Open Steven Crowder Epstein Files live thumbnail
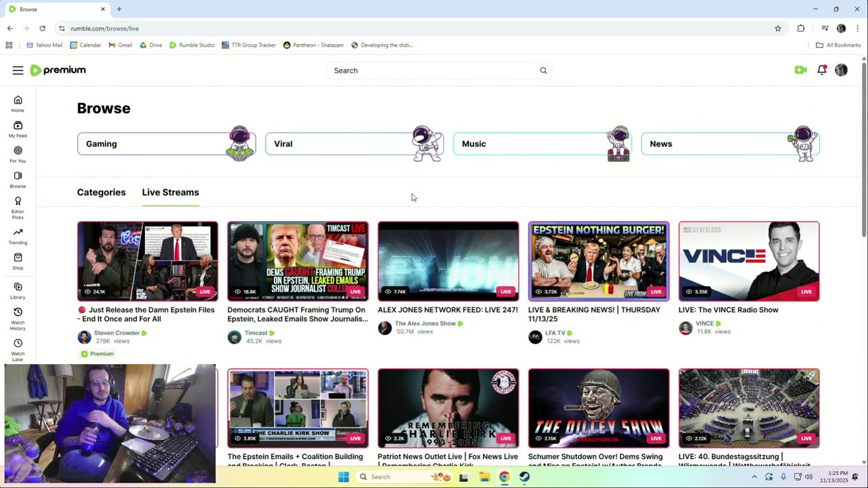 148,261
